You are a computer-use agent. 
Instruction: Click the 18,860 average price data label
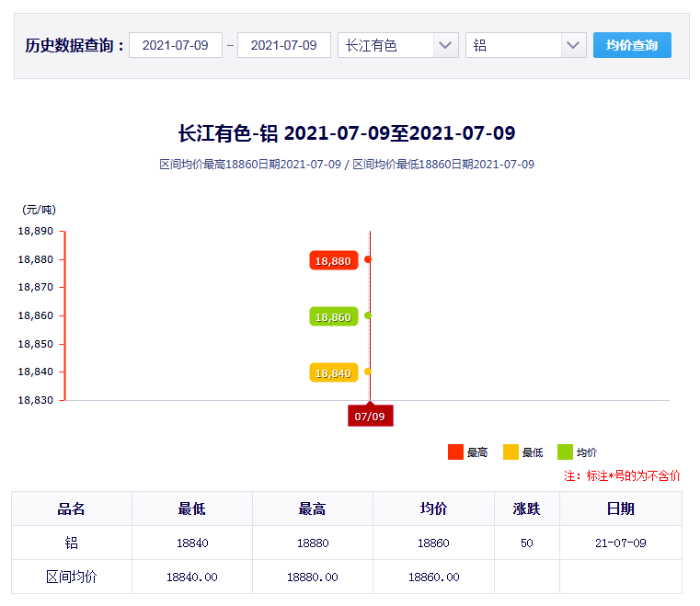click(334, 317)
